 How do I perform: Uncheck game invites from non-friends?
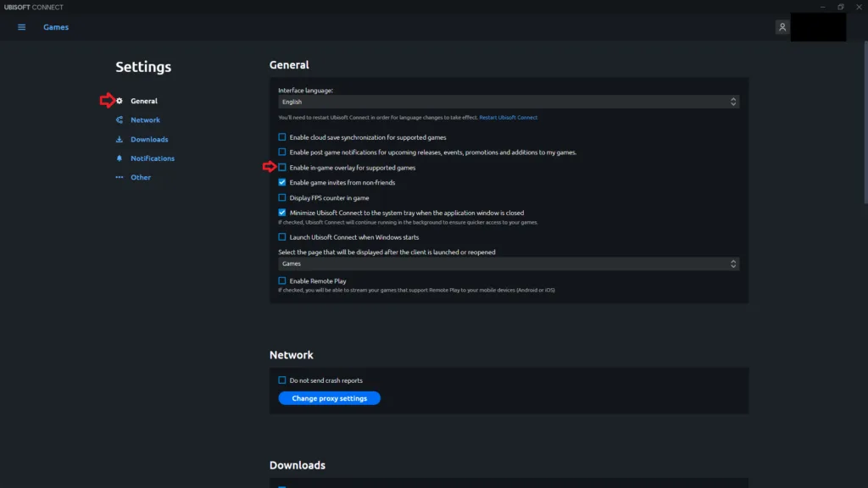[282, 182]
